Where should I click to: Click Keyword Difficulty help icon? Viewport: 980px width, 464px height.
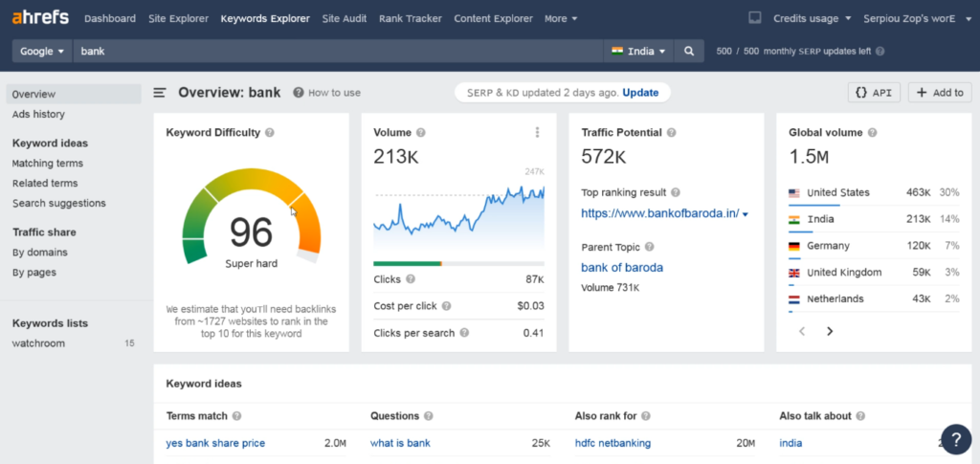(269, 132)
